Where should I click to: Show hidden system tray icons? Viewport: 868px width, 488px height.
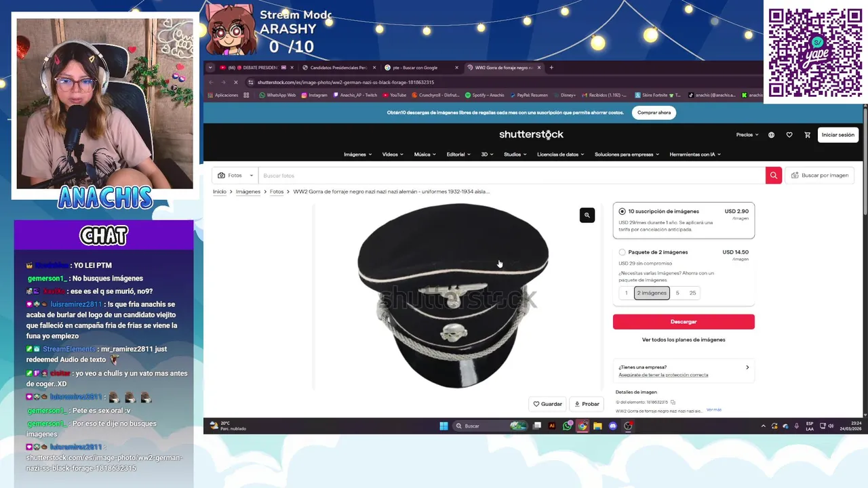(x=764, y=426)
